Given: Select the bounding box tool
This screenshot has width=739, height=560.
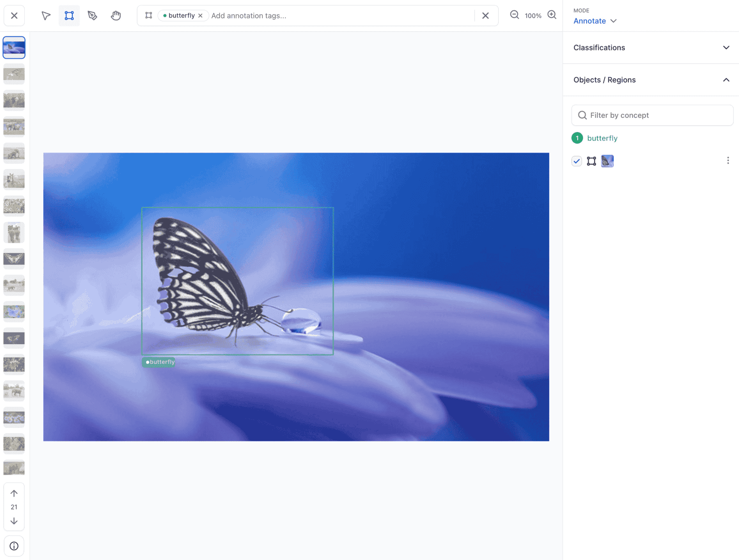Looking at the screenshot, I should tap(69, 16).
